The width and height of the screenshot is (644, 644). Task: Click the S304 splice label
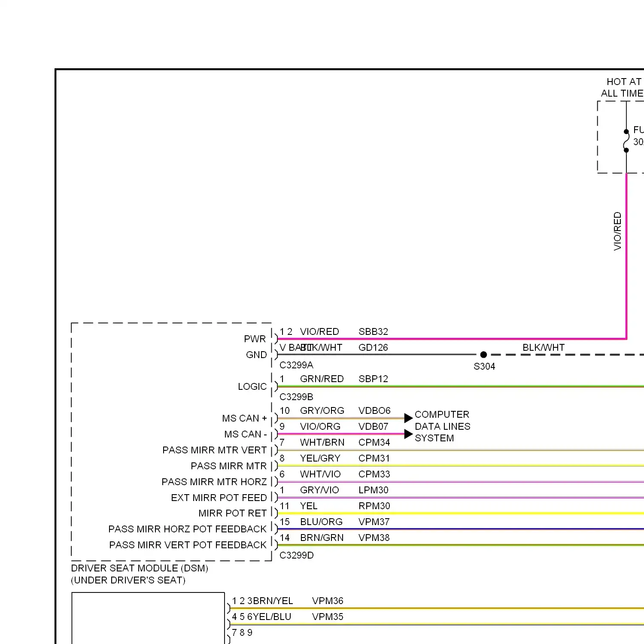coord(484,366)
